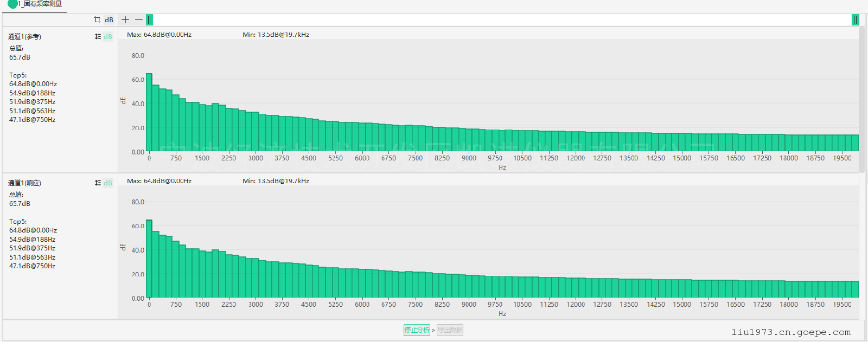Screen dimensions: 868x342
Task: Toggle the green dB button for 通道1(参考)
Action: coord(108,37)
